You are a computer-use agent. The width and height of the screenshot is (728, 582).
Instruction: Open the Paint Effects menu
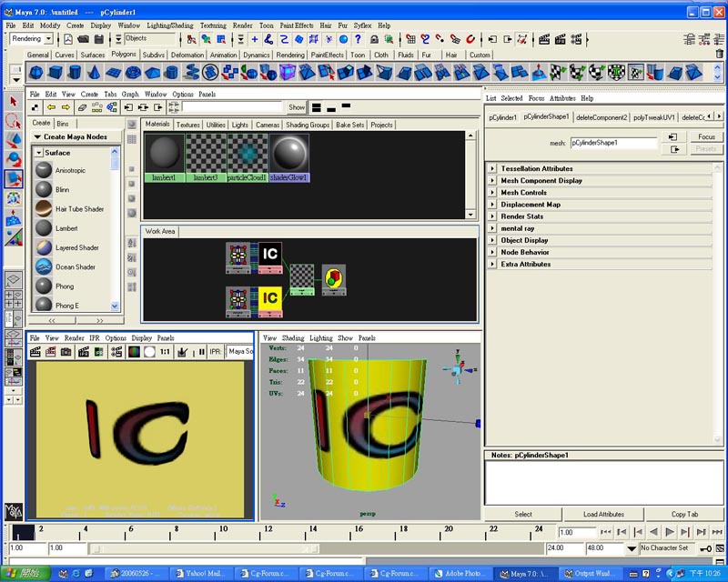coord(297,25)
